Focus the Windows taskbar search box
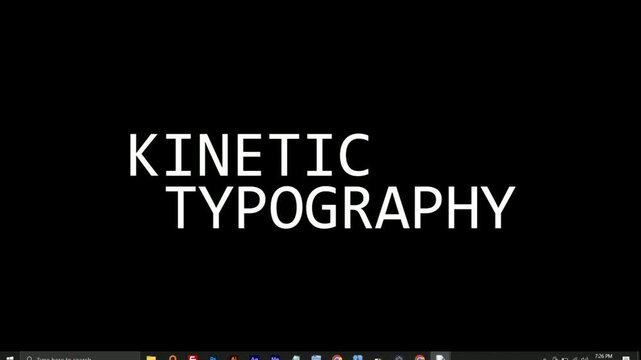 point(80,357)
